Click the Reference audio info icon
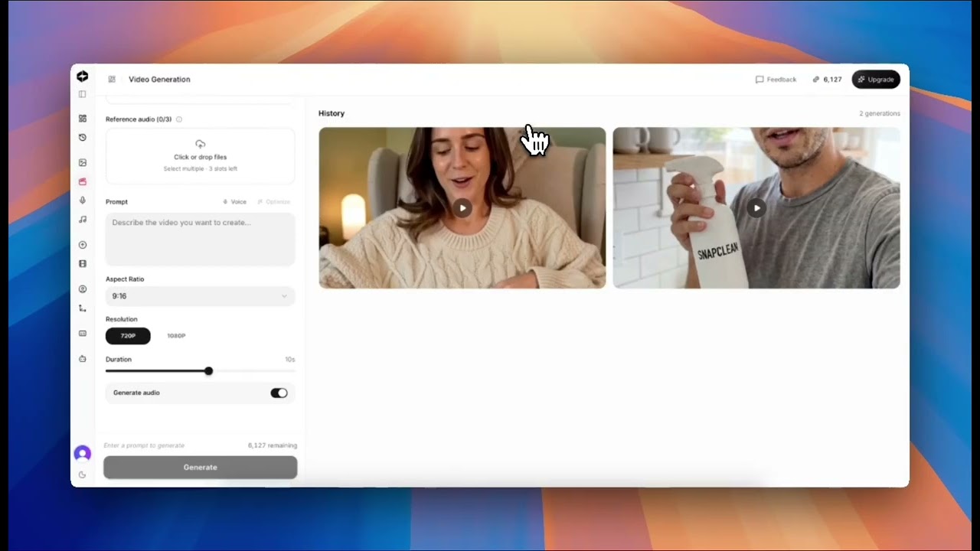 pyautogui.click(x=179, y=119)
